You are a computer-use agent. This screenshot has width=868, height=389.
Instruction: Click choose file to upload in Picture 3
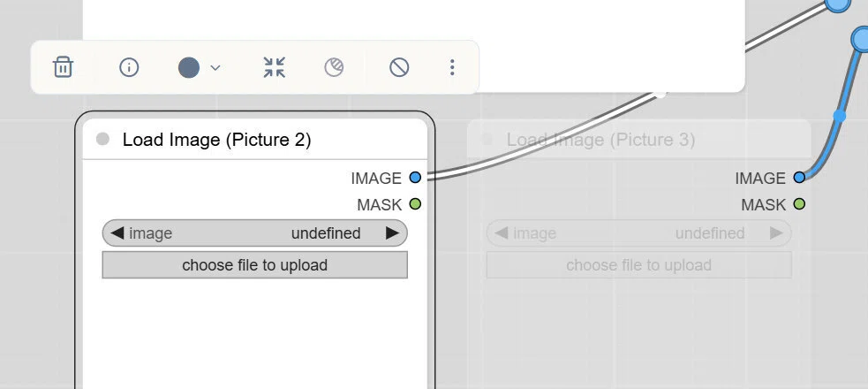(x=638, y=265)
